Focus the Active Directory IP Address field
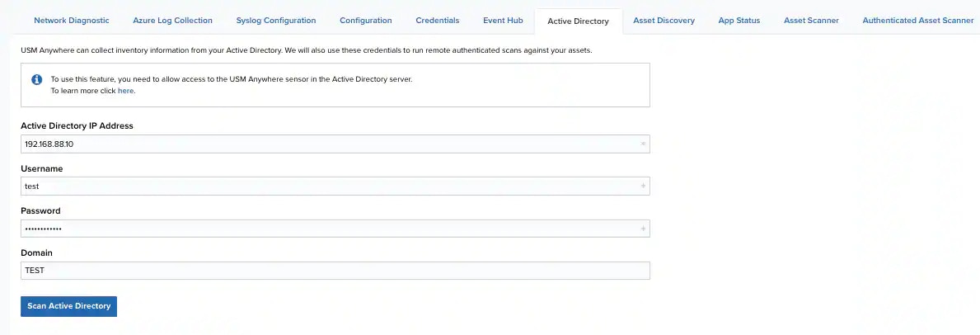This screenshot has height=335, width=980. tap(335, 144)
